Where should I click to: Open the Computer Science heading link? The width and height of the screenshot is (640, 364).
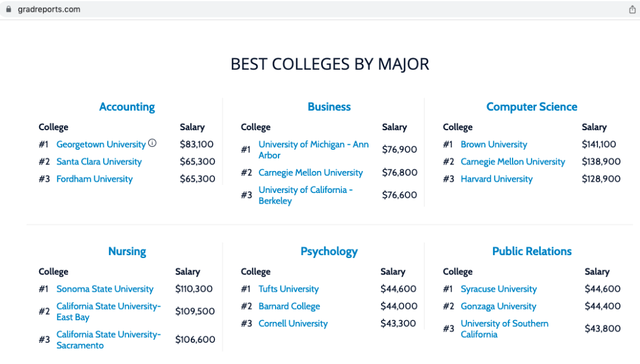(532, 107)
